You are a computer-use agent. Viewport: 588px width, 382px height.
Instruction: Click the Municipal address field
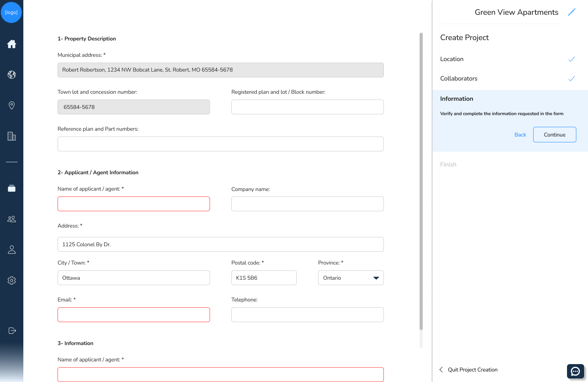[220, 70]
